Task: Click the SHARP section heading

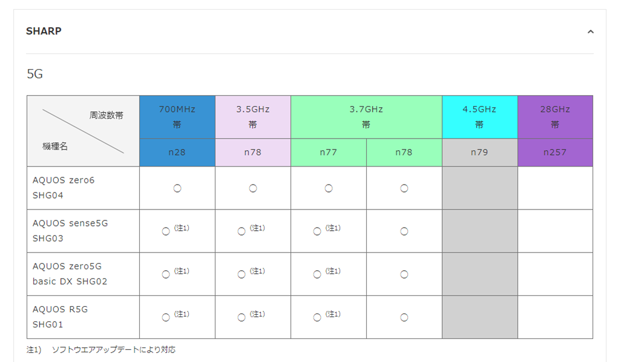Action: coord(44,31)
